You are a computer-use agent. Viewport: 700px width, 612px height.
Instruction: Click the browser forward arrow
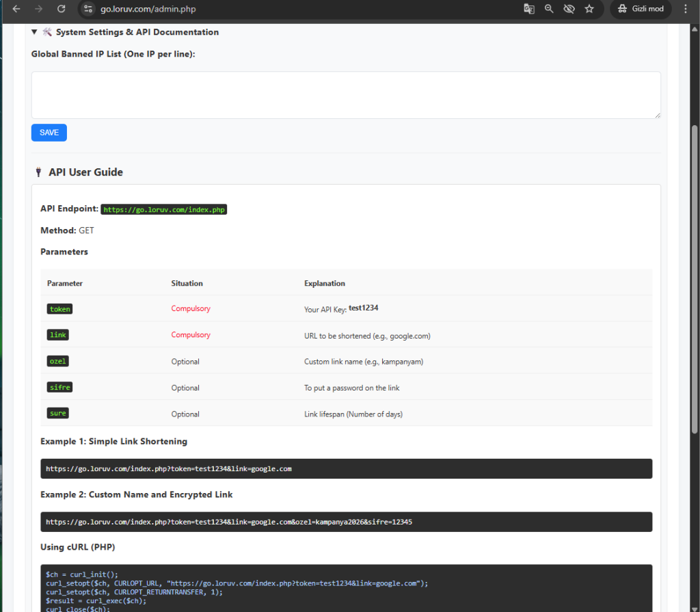tap(39, 9)
